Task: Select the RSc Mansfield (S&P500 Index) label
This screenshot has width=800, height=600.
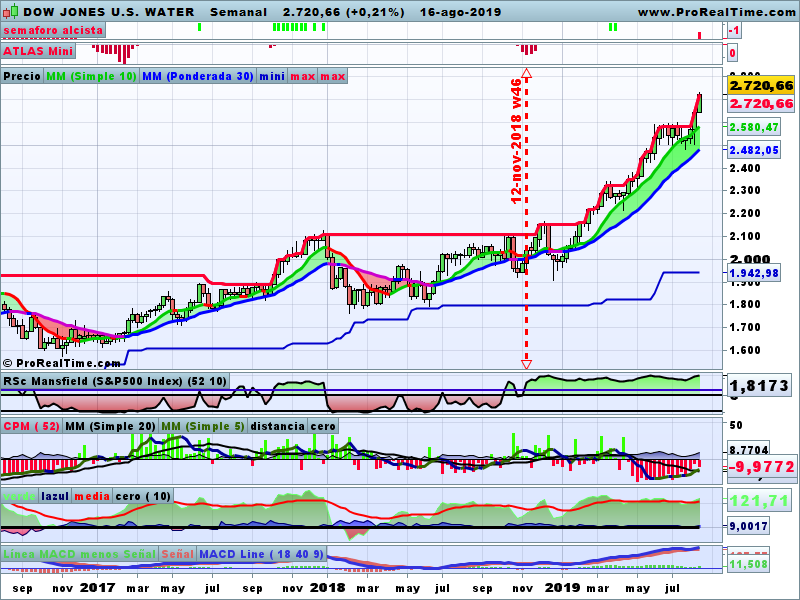Action: tap(115, 382)
